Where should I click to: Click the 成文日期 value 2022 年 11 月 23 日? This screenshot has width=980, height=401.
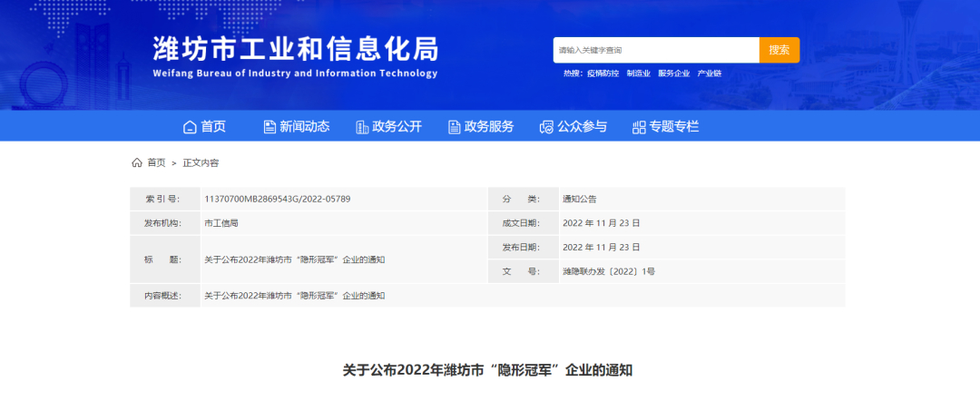[x=602, y=223]
